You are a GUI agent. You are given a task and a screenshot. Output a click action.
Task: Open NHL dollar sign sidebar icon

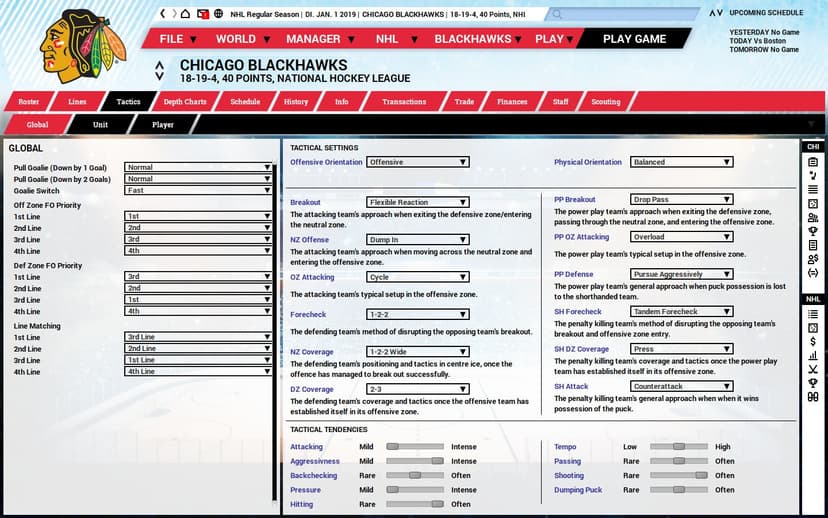[x=813, y=342]
